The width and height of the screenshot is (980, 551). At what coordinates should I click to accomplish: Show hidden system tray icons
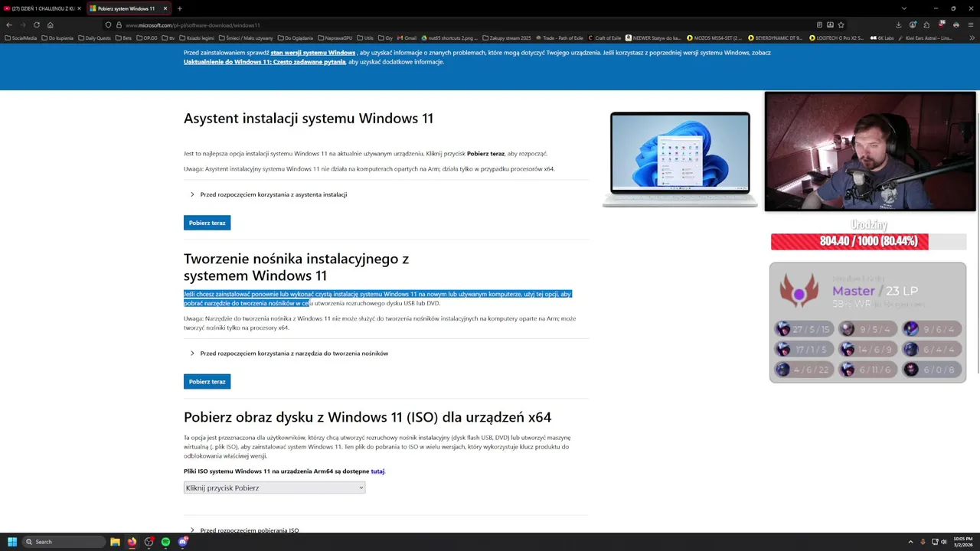coord(910,542)
